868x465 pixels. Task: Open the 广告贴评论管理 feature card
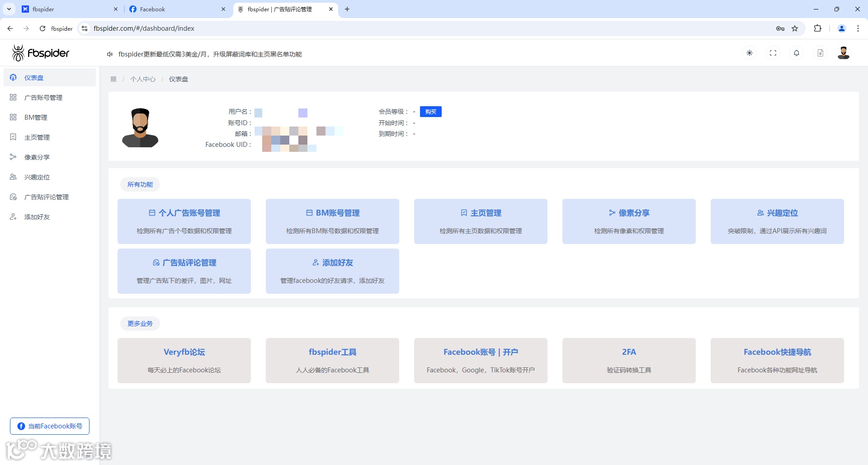184,271
